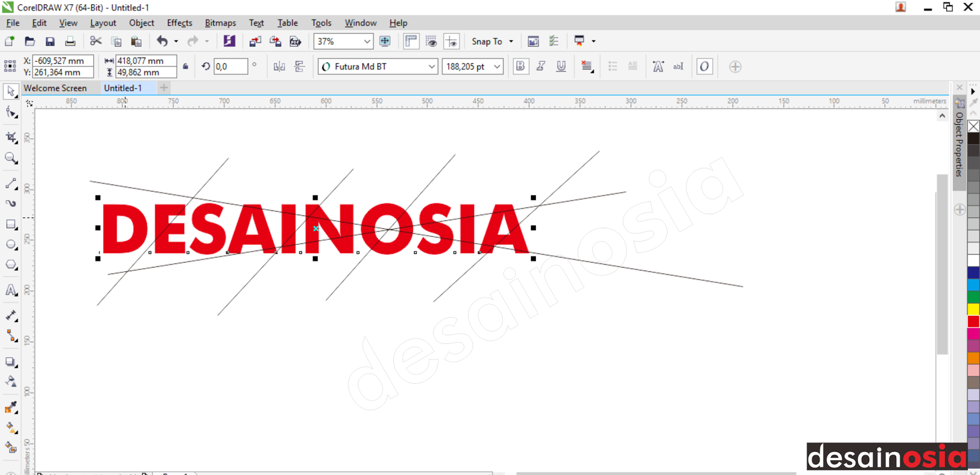Screen dimensions: 980x475
Task: Select the Interactive Fill tool
Action: (x=11, y=427)
